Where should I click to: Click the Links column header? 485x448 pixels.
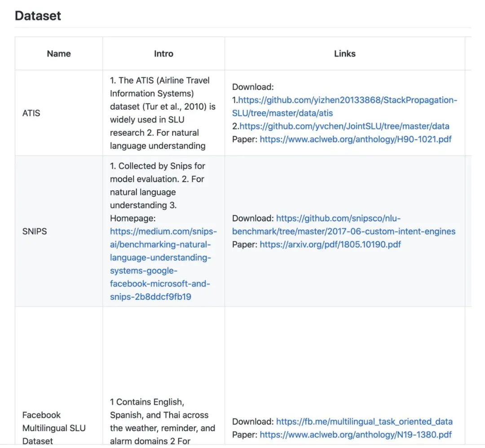coord(344,53)
